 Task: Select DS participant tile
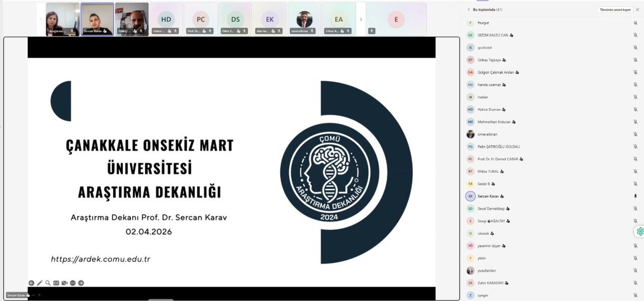point(235,19)
